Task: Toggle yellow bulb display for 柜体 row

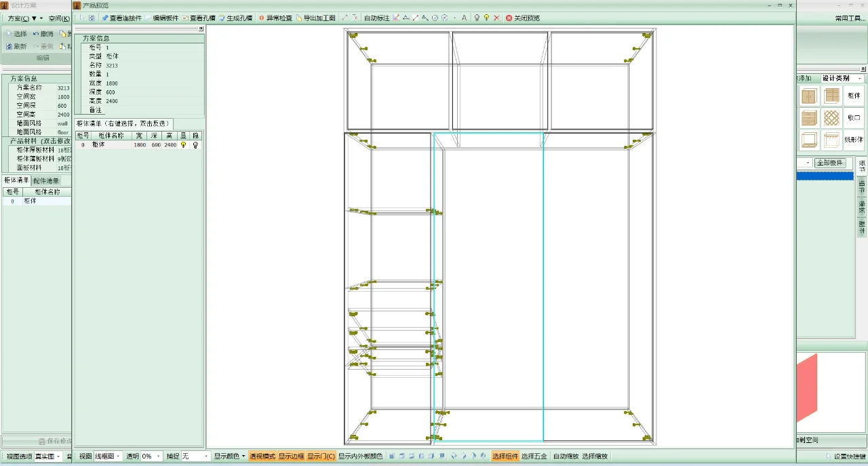Action: pos(182,144)
